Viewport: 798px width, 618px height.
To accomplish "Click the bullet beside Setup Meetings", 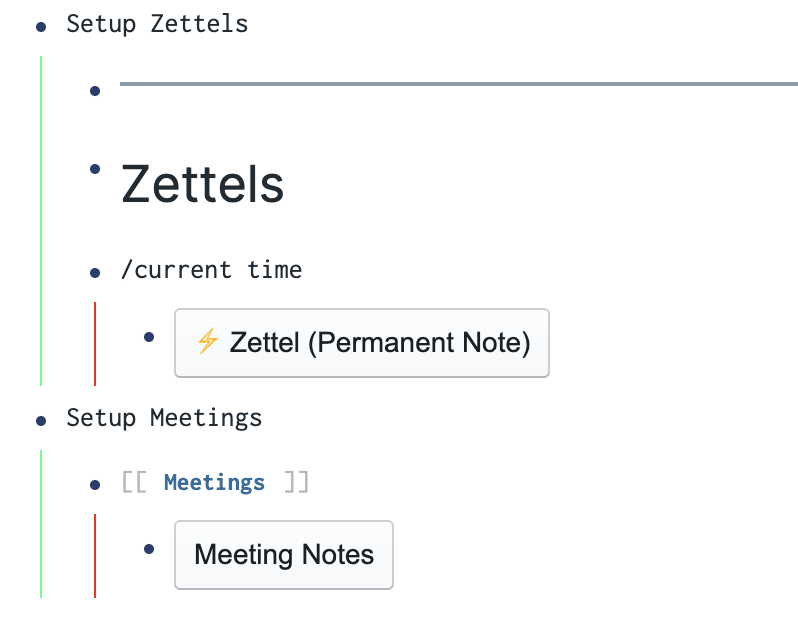I will pos(41,421).
